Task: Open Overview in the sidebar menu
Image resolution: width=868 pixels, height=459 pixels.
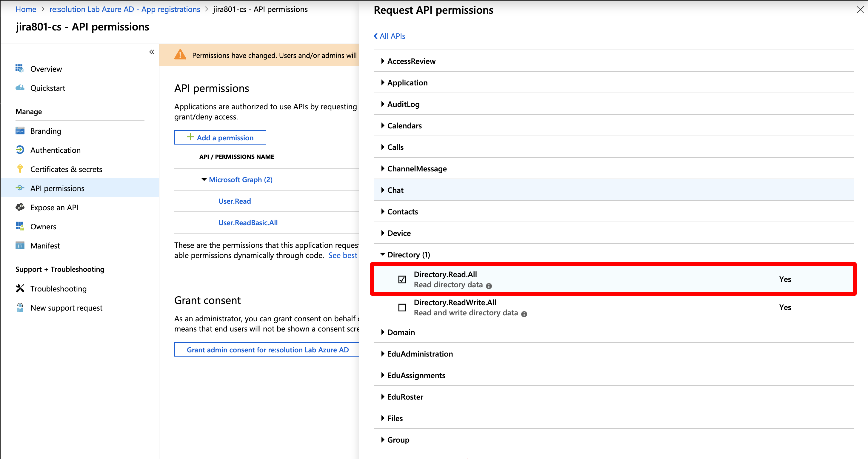Action: pyautogui.click(x=46, y=69)
